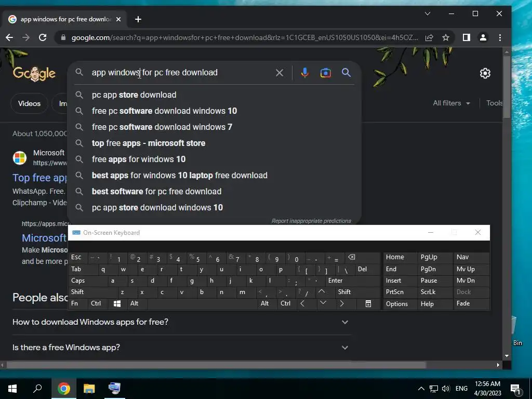The height and width of the screenshot is (399, 532).
Task: Click the Videos filter chip
Action: pyautogui.click(x=29, y=103)
